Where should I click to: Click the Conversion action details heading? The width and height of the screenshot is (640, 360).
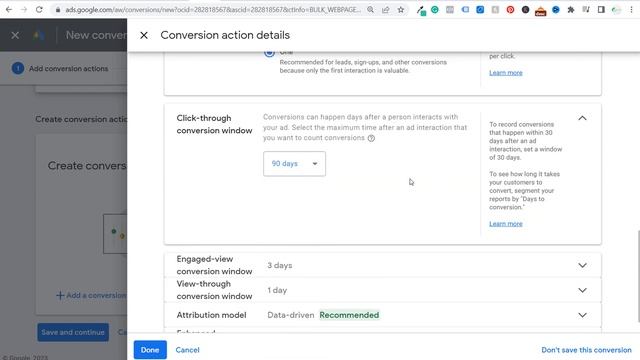coord(225,35)
